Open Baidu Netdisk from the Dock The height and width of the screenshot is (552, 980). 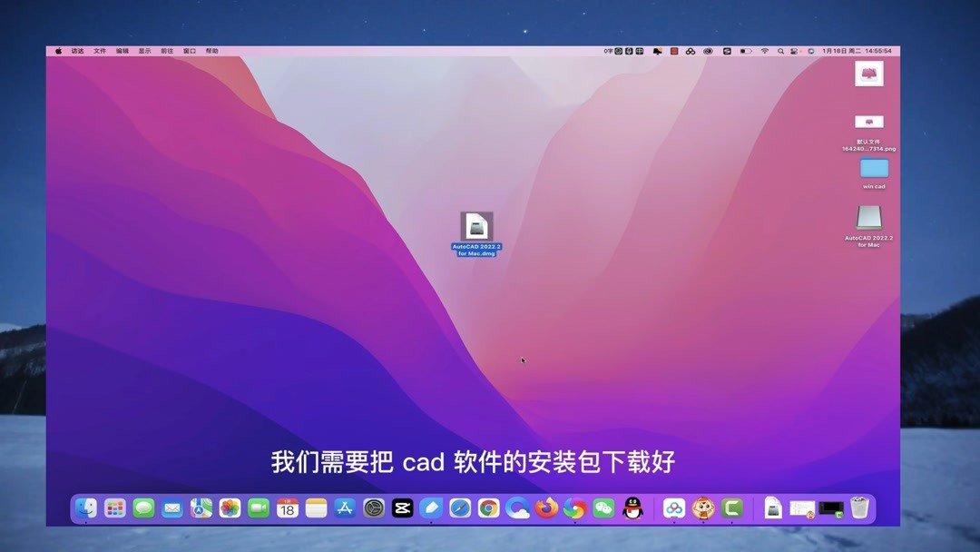pos(674,508)
